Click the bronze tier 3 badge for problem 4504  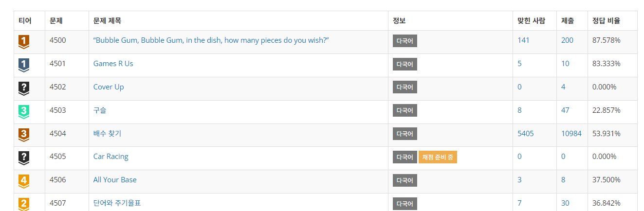(x=24, y=135)
